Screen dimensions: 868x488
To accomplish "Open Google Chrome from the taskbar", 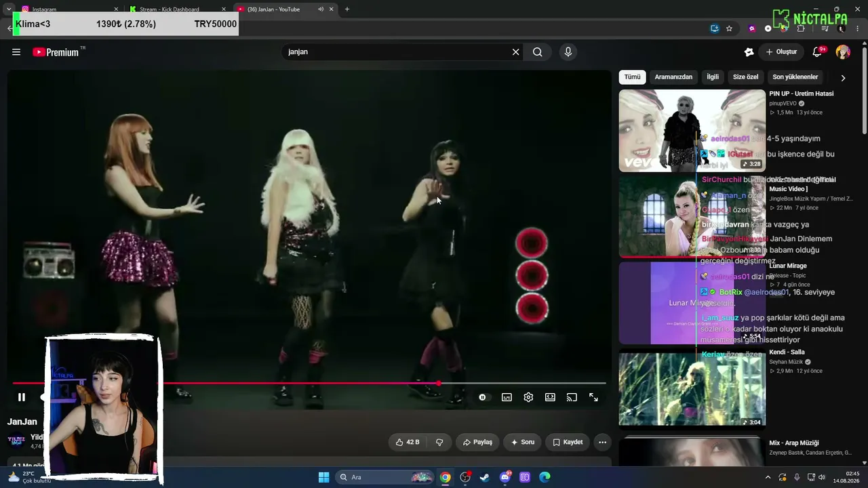I will click(445, 477).
